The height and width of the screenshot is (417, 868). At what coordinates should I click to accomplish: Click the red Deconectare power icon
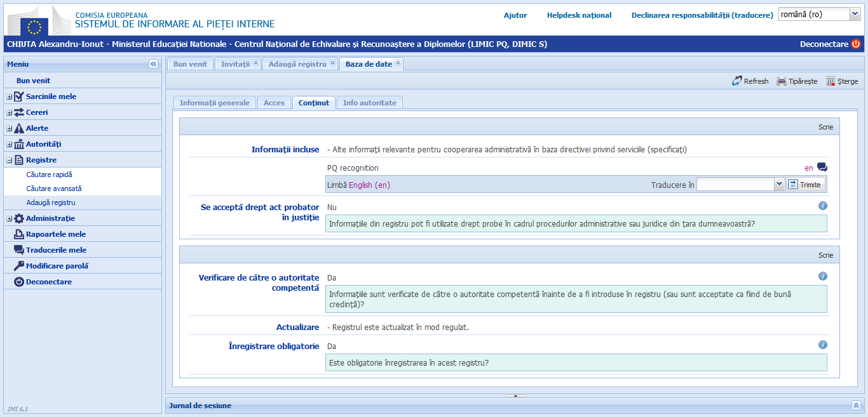(856, 44)
